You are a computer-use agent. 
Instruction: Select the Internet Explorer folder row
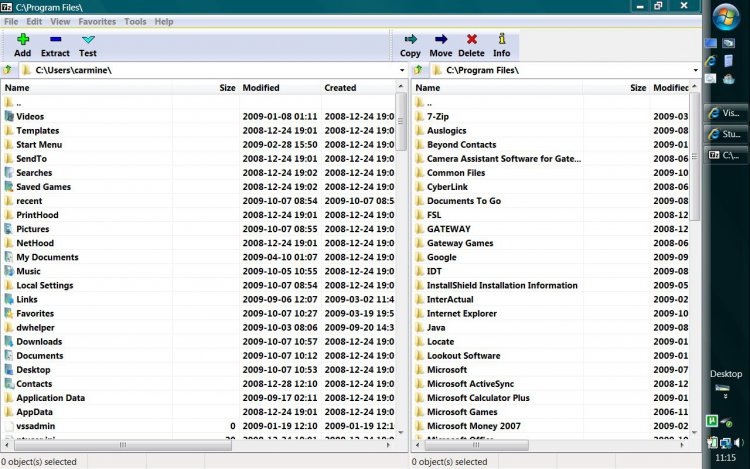coord(550,313)
